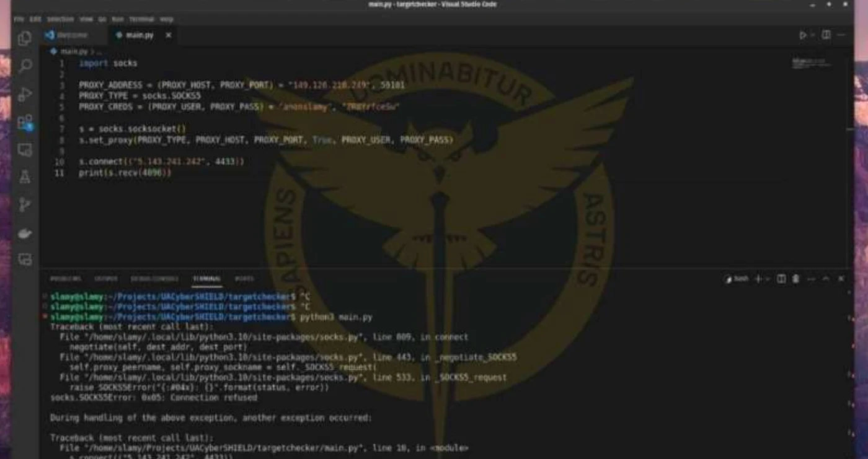Open the Extensions view in the activity bar
Image resolution: width=868 pixels, height=459 pixels.
25,122
